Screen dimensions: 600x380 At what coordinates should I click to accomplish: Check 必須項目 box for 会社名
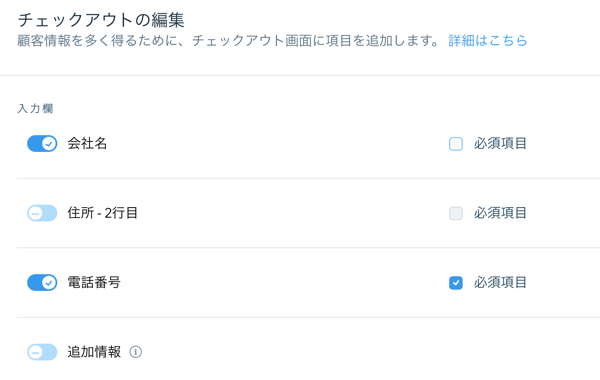click(456, 144)
